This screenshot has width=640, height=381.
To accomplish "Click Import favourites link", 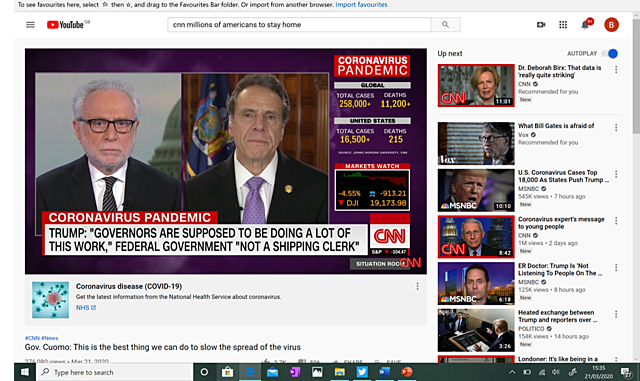I will [x=361, y=4].
